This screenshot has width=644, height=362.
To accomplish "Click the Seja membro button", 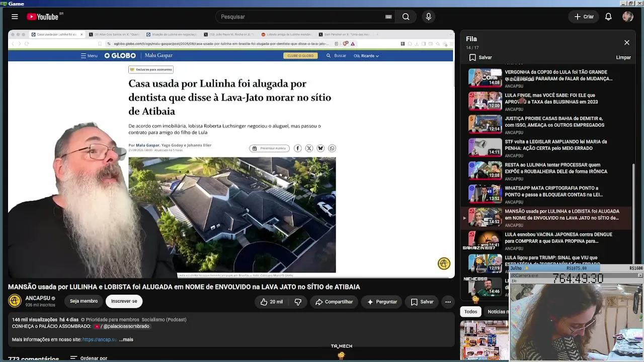I will [x=84, y=301].
